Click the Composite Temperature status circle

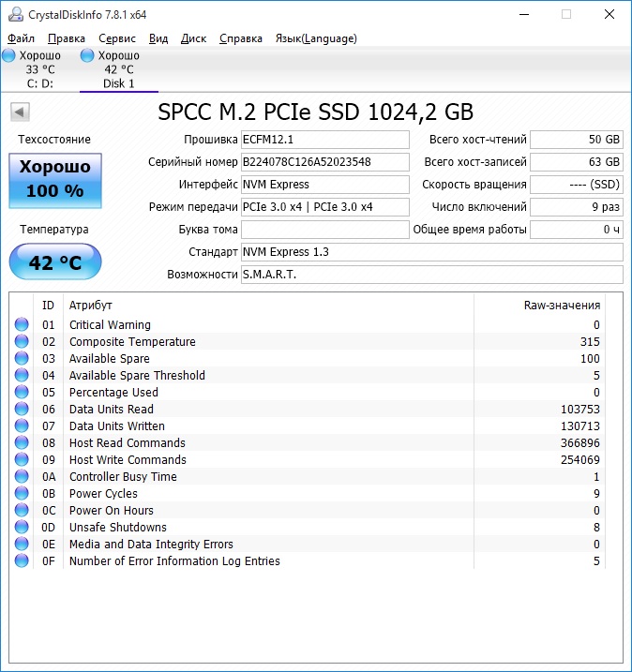[22, 341]
